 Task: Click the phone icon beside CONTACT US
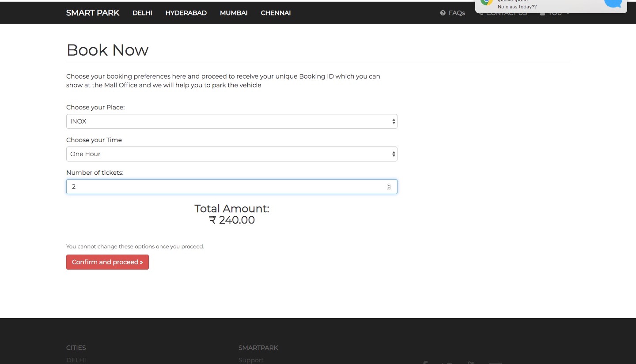(481, 13)
